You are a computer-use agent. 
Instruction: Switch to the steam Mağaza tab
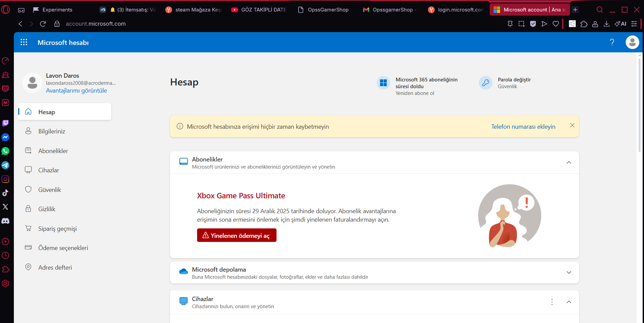click(193, 10)
